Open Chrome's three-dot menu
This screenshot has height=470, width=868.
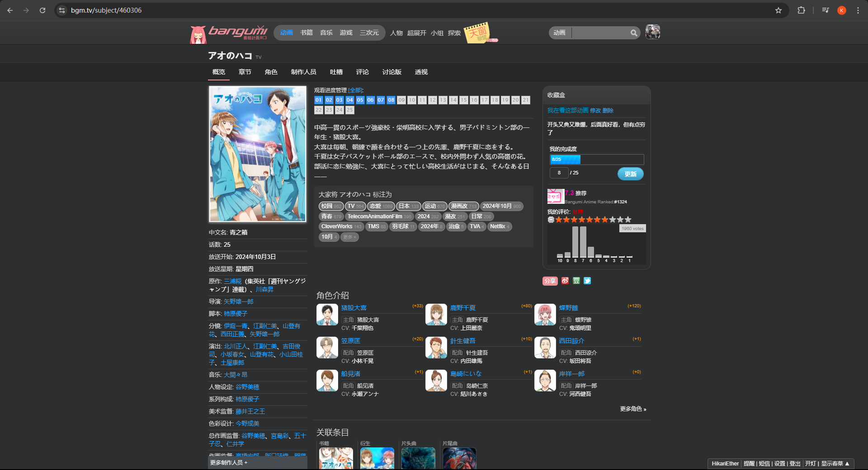click(x=858, y=10)
